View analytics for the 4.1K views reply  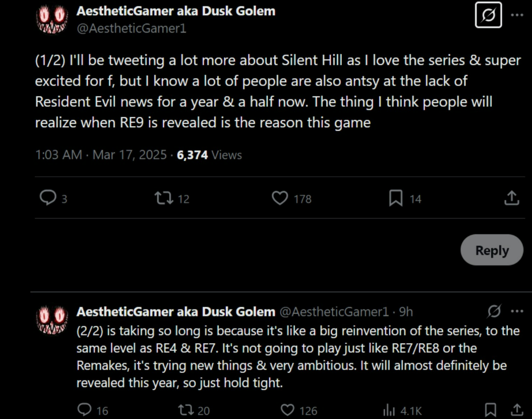click(389, 410)
